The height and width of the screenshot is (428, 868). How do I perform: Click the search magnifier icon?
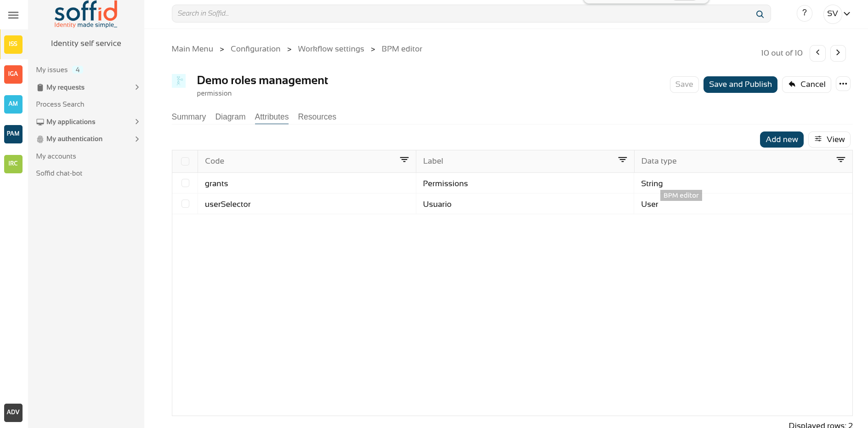pyautogui.click(x=760, y=14)
